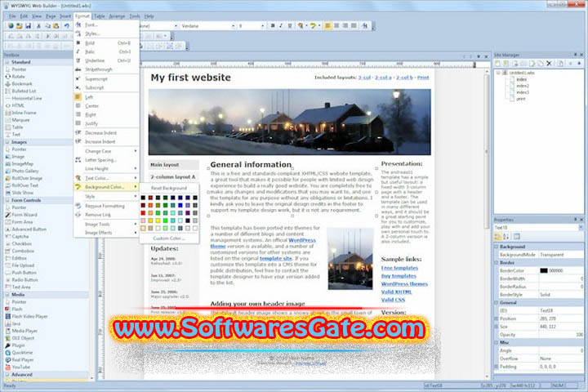Collapse the Untitled1.wbs tree node
Image resolution: width=588 pixels, height=392 pixels.
(498, 73)
